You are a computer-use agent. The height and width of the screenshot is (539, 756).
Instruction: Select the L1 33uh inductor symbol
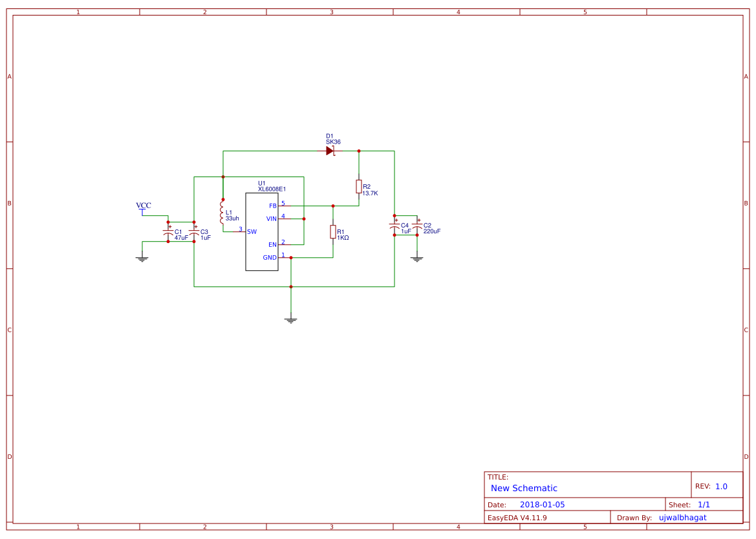(x=221, y=213)
